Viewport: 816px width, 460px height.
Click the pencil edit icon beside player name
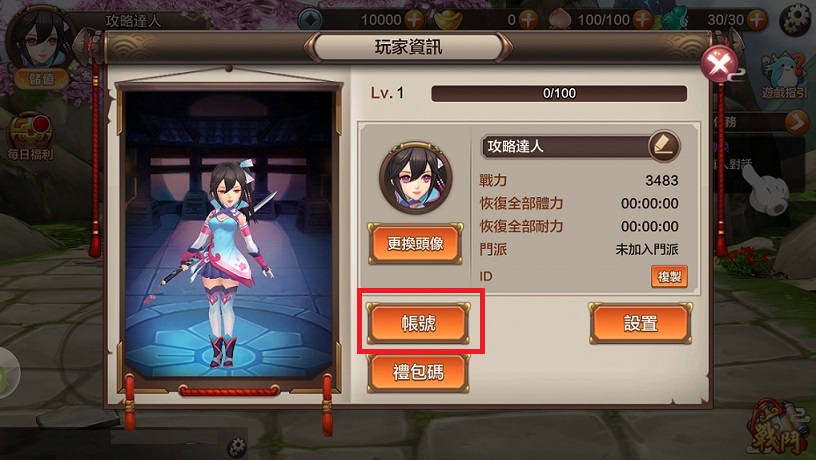[x=664, y=146]
